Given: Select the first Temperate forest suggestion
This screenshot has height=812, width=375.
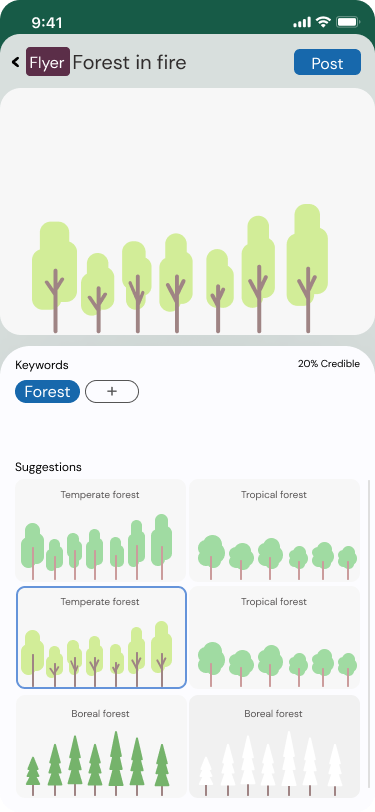Looking at the screenshot, I should (100, 530).
